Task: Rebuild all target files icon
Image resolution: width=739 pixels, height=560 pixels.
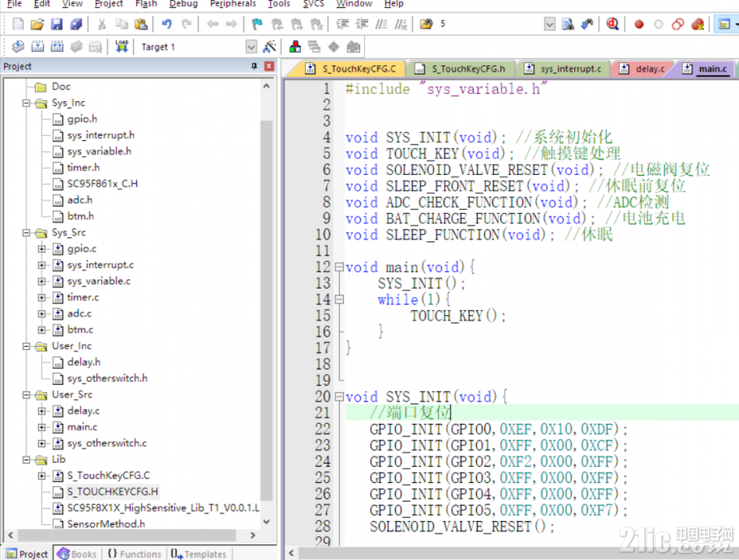Action: point(57,47)
